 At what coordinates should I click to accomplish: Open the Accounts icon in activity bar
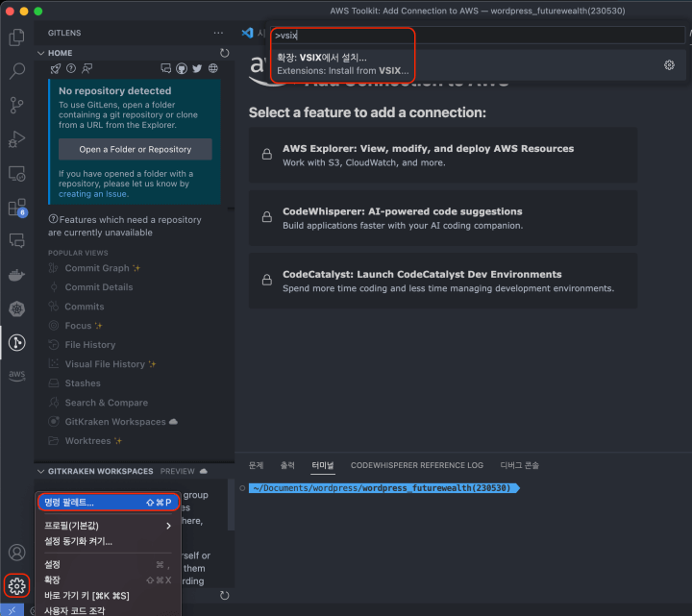[x=16, y=553]
